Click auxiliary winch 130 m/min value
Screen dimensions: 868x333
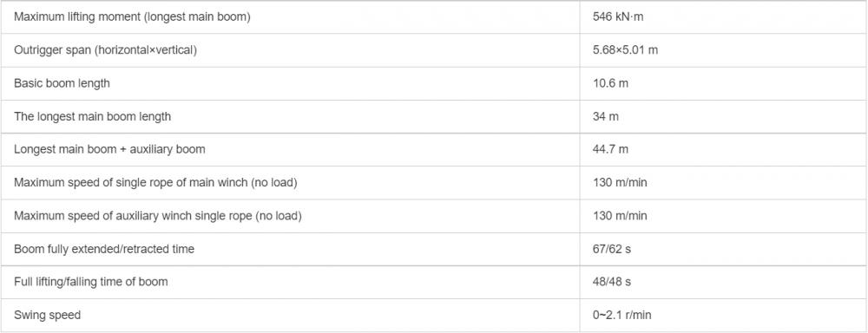tap(619, 216)
